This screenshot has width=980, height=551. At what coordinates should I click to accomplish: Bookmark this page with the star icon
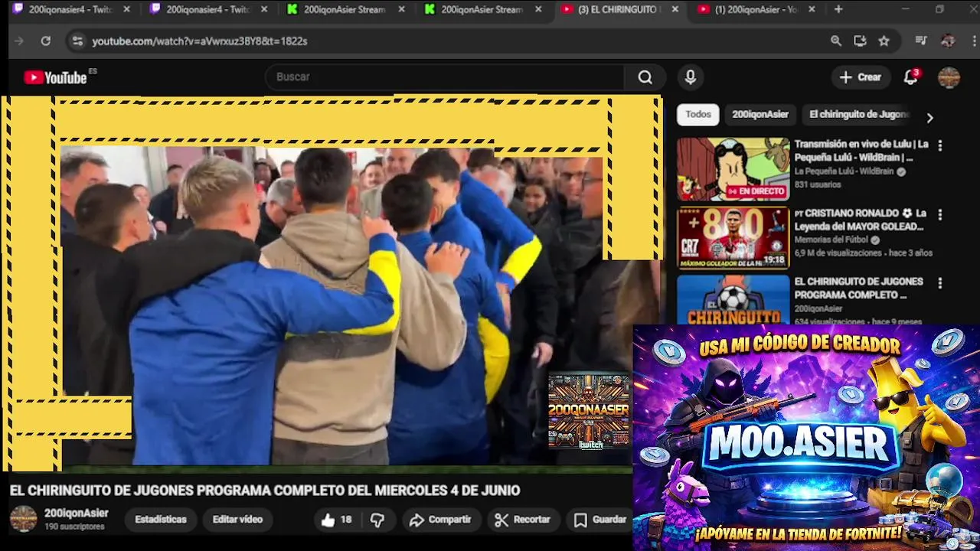tap(884, 41)
